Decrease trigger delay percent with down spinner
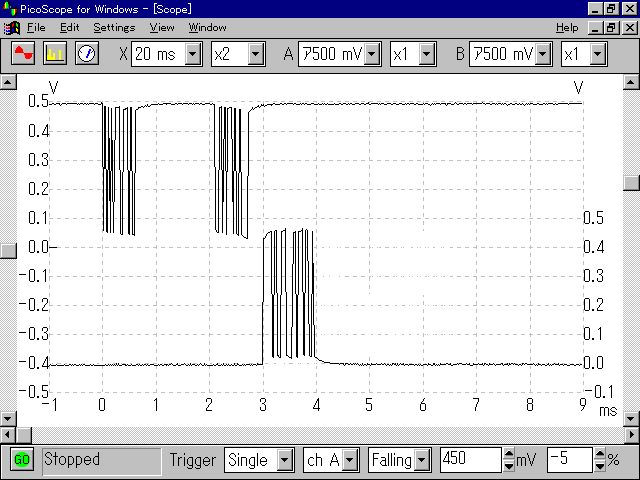Image resolution: width=640 pixels, height=480 pixels. point(600,466)
